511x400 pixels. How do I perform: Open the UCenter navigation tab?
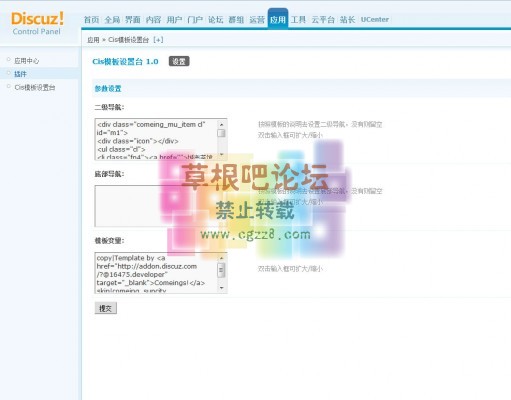pos(375,20)
